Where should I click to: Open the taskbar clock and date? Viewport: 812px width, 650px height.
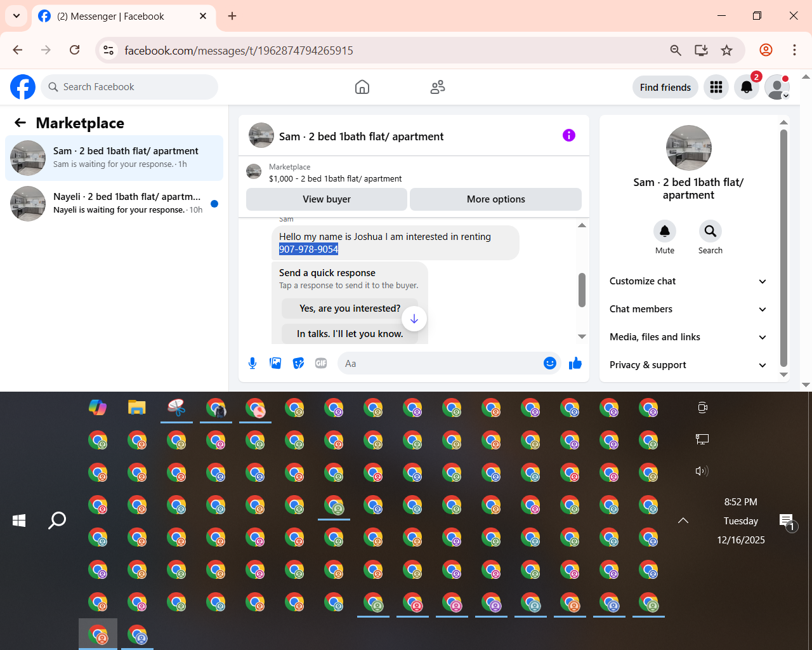point(741,521)
